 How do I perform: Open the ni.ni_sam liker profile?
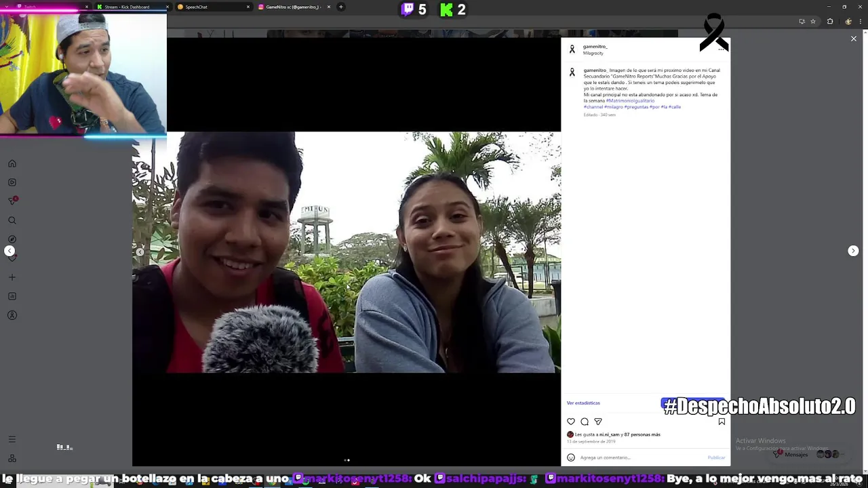(609, 434)
